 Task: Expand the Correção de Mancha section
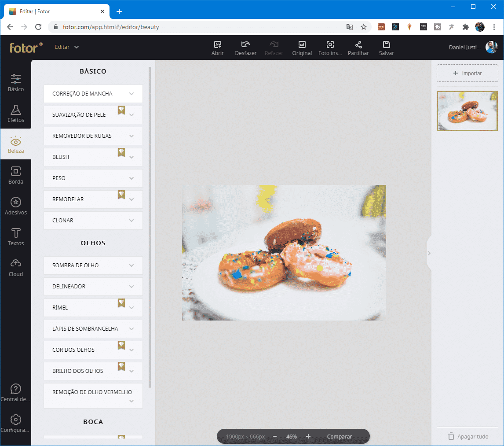(93, 94)
